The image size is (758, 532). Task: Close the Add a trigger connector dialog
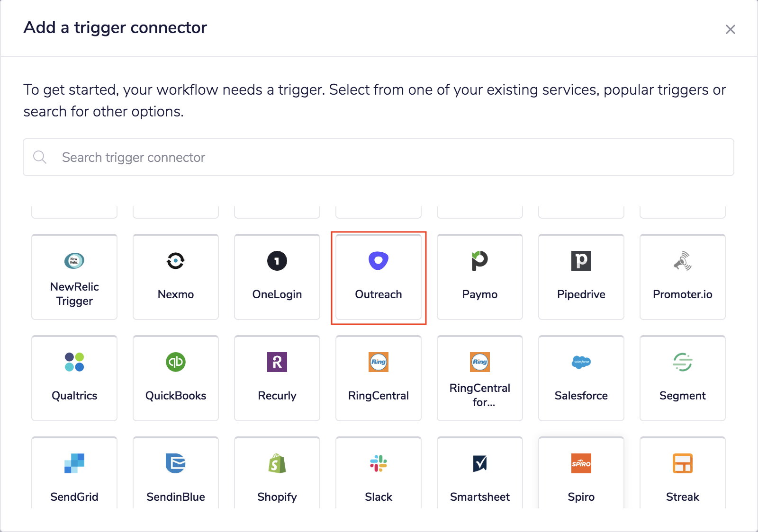(x=730, y=29)
